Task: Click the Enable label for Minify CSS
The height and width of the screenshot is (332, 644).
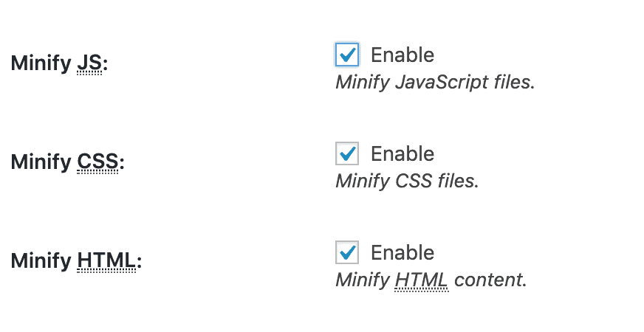Action: point(402,154)
